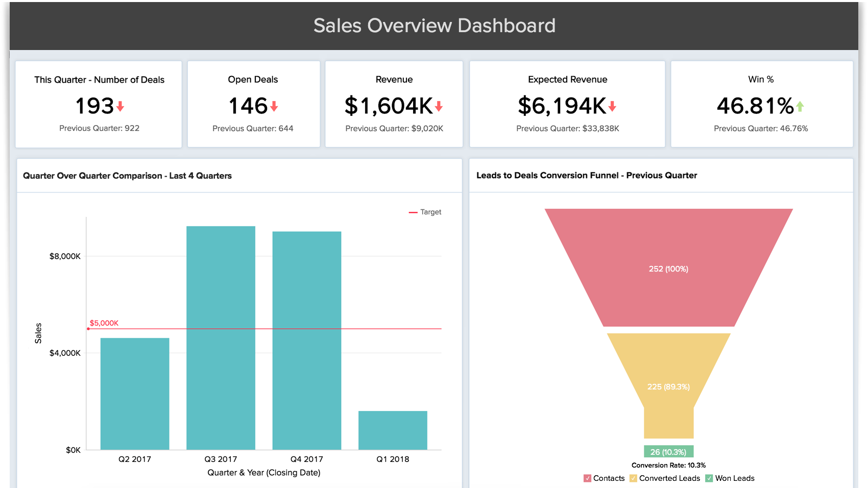
Task: Select the Q1 2018 bar
Action: [x=393, y=430]
